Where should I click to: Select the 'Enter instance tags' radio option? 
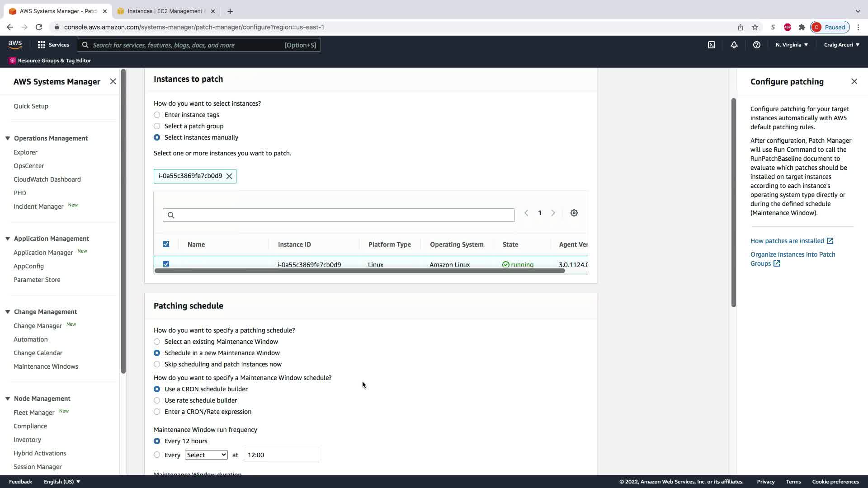coord(157,115)
